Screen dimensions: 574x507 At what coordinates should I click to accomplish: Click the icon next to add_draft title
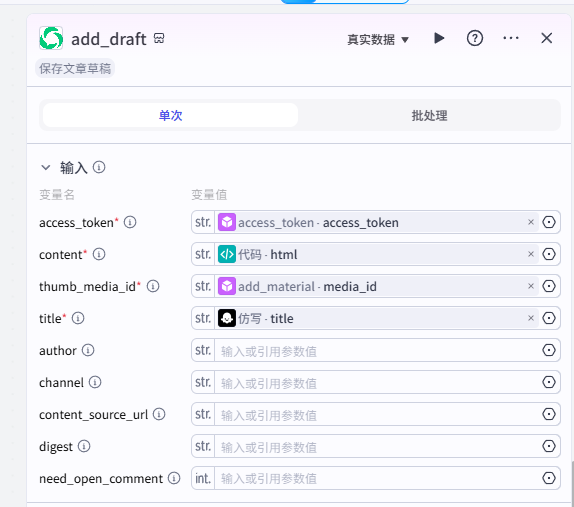159,38
